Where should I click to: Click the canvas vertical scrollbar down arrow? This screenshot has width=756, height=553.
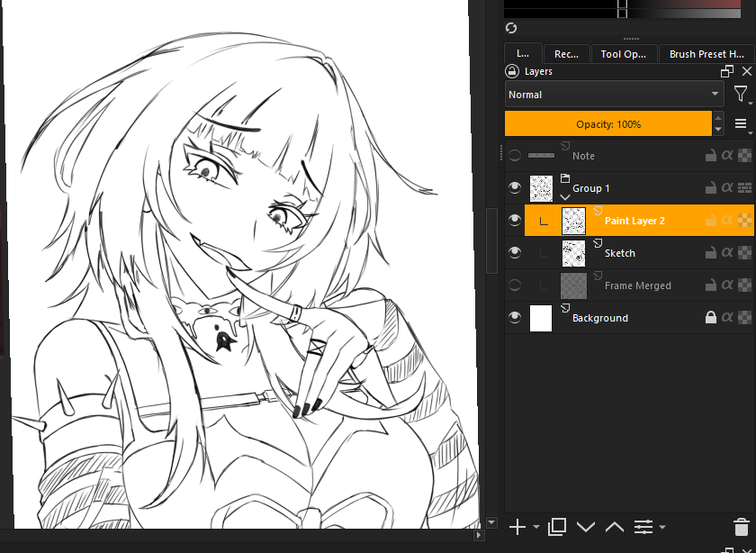[x=491, y=522]
